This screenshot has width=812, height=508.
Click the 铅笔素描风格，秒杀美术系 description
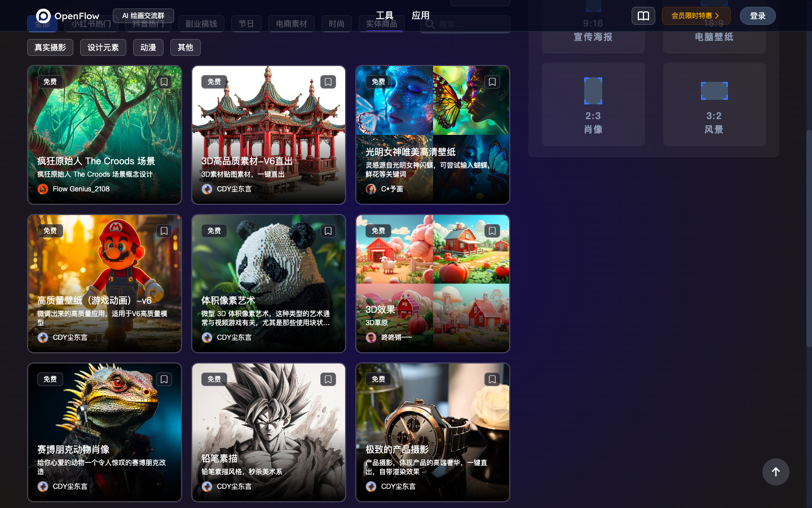(242, 472)
